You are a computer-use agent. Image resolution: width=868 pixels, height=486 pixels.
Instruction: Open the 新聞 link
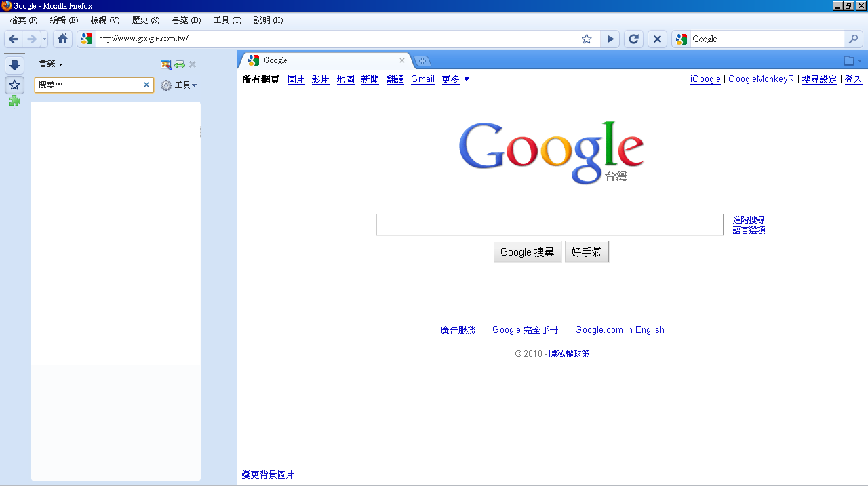pos(370,79)
